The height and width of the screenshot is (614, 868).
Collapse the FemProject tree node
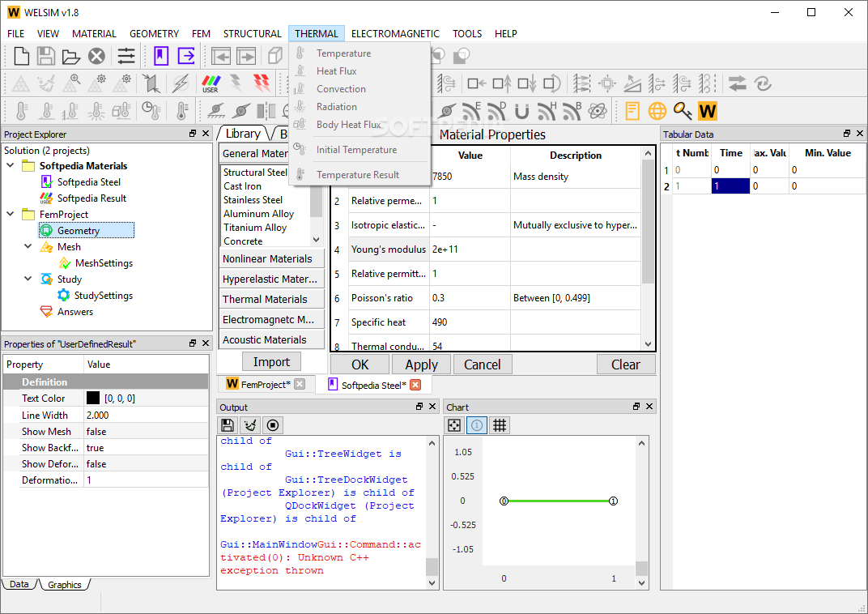coord(11,214)
